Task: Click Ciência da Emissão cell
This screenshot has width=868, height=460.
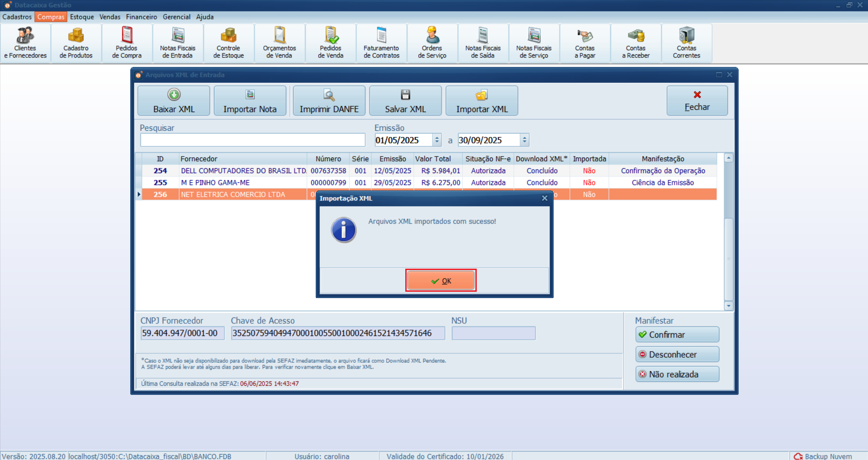Action: (663, 183)
